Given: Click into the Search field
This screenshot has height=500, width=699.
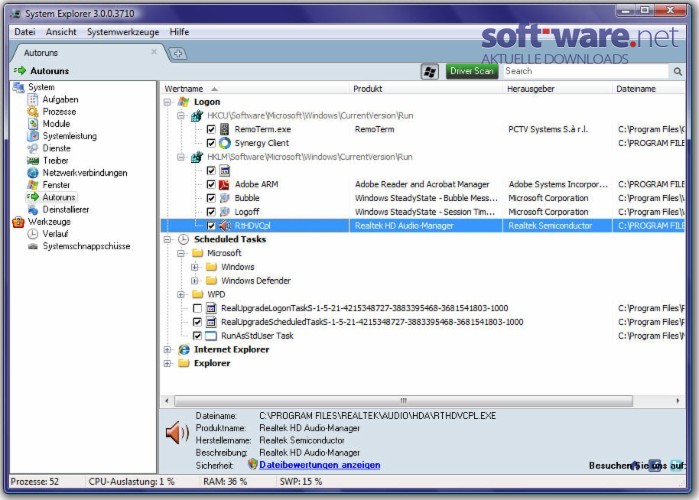Looking at the screenshot, I should click(586, 71).
